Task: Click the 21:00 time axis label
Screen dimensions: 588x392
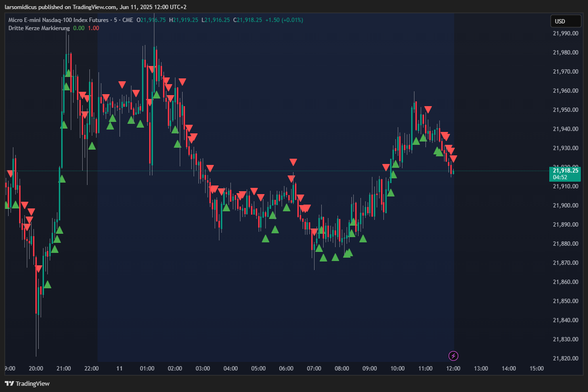Action: (x=64, y=369)
